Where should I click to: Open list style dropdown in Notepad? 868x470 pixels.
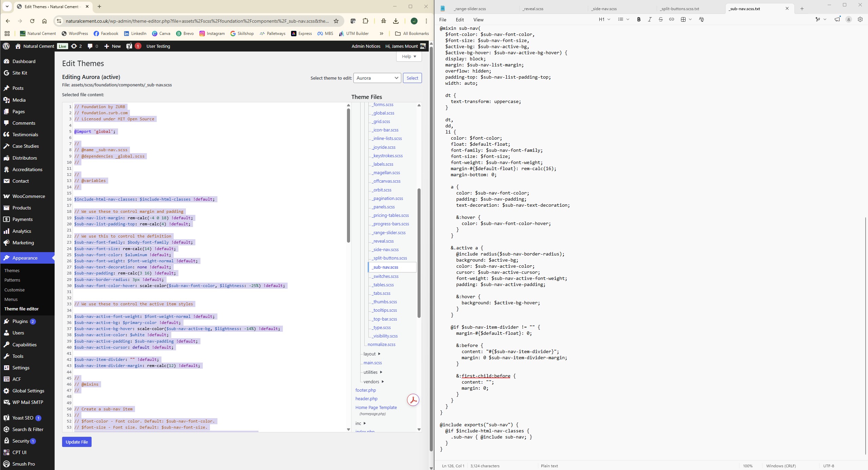point(623,19)
